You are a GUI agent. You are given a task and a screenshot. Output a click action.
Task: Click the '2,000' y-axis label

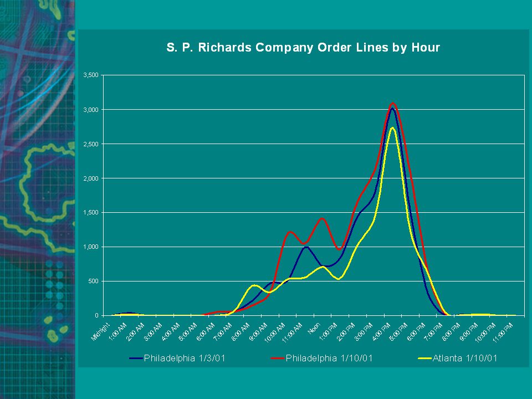point(91,178)
